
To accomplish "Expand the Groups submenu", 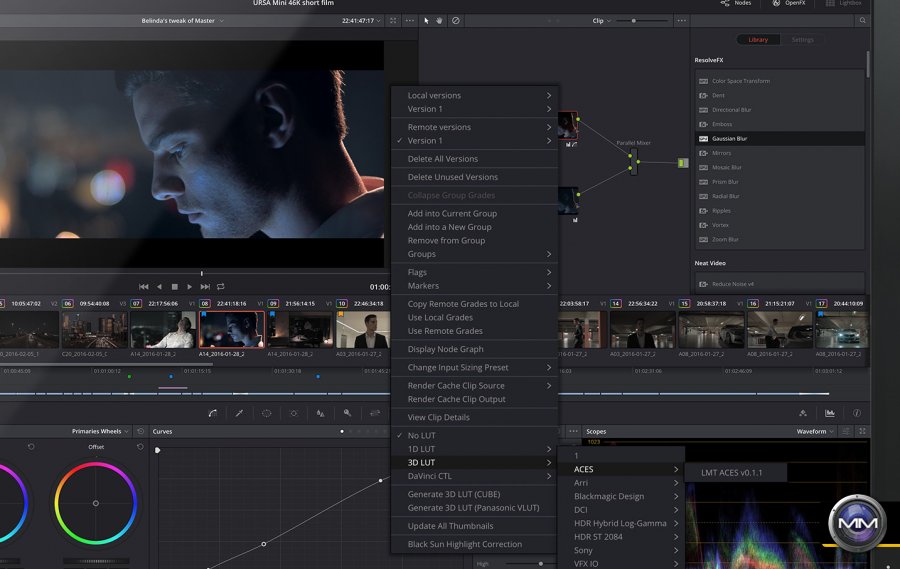I will coord(474,254).
